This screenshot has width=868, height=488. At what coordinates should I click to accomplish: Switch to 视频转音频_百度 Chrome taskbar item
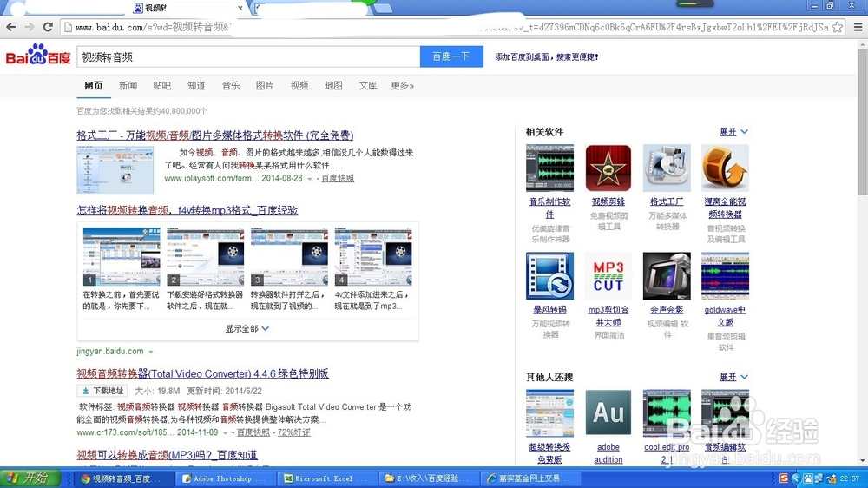tap(125, 478)
